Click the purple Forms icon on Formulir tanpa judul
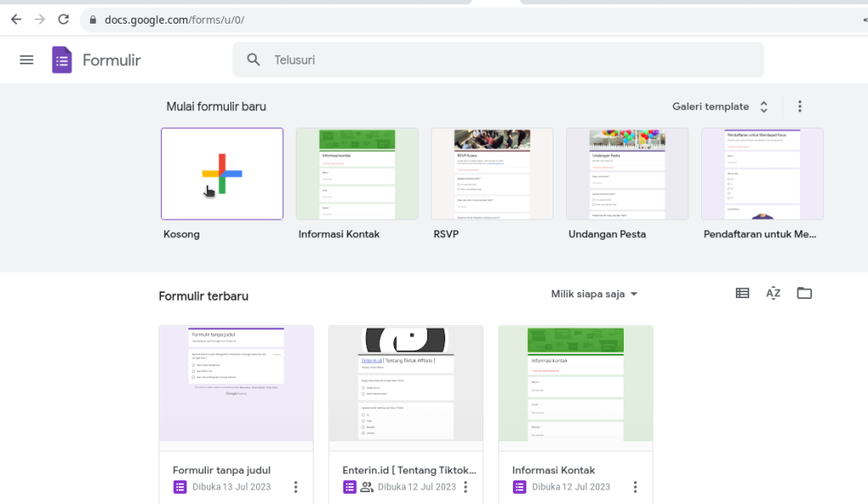868x504 pixels. coord(180,486)
